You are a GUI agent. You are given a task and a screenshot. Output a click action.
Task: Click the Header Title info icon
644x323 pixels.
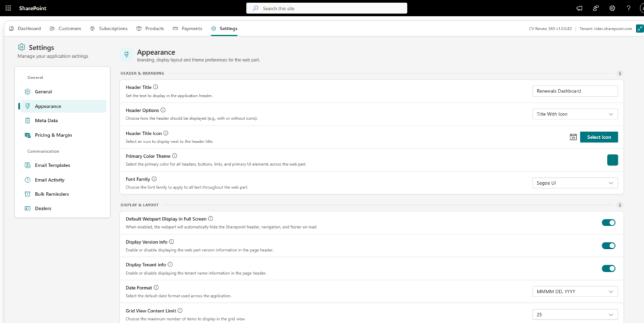click(156, 87)
